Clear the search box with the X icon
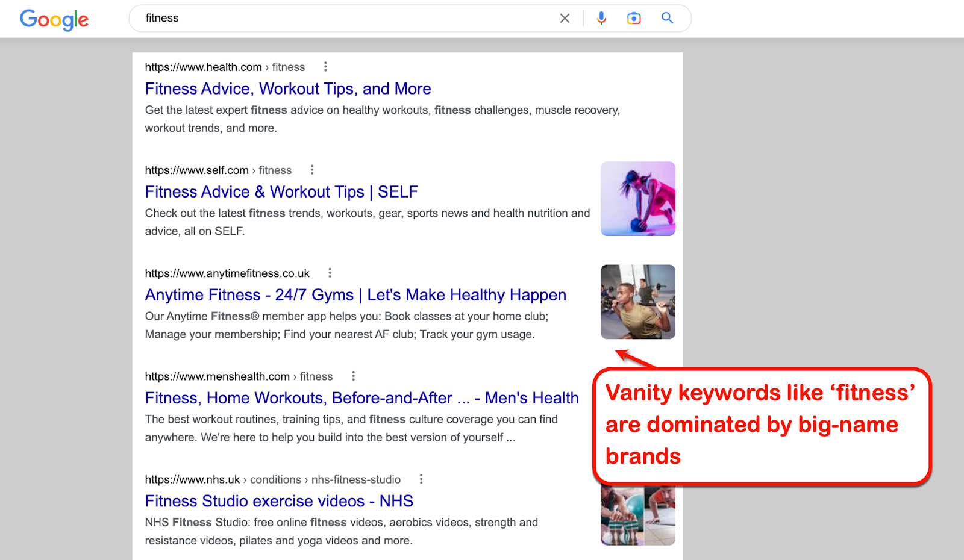964x560 pixels. pos(565,19)
